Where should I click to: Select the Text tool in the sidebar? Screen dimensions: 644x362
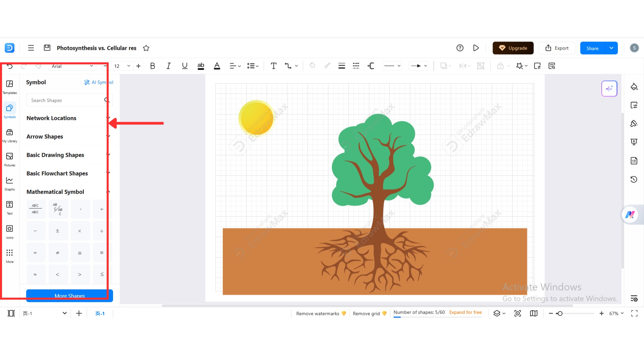[x=9, y=207]
